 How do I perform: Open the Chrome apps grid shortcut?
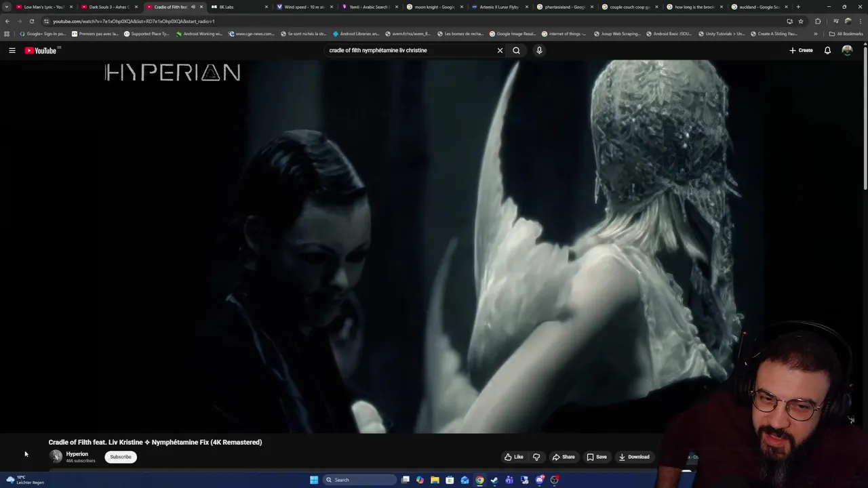7,33
